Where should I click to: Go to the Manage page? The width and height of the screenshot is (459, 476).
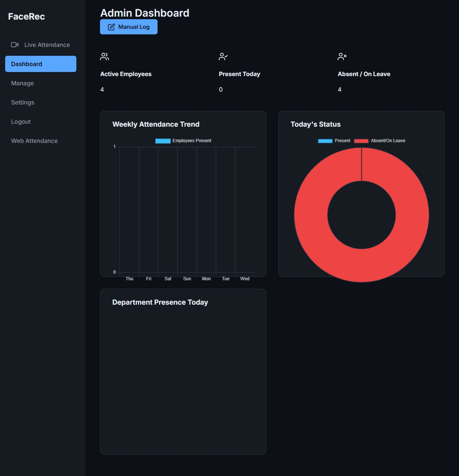click(41, 83)
